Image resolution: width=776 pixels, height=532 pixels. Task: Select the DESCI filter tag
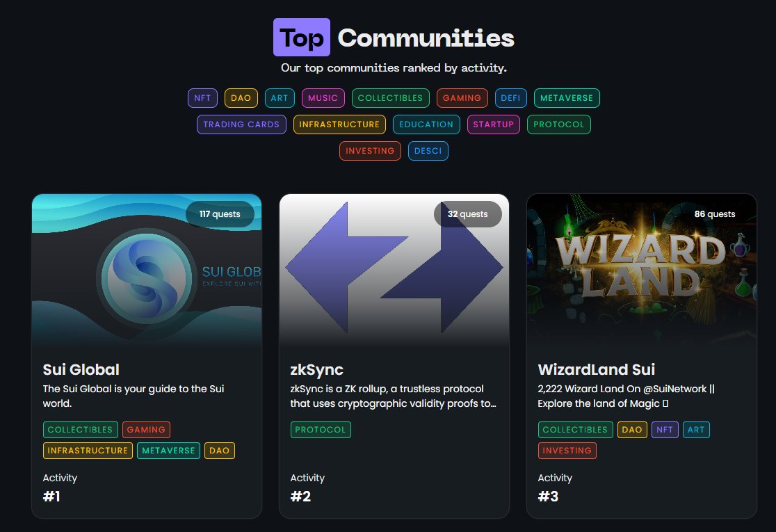[x=428, y=151]
